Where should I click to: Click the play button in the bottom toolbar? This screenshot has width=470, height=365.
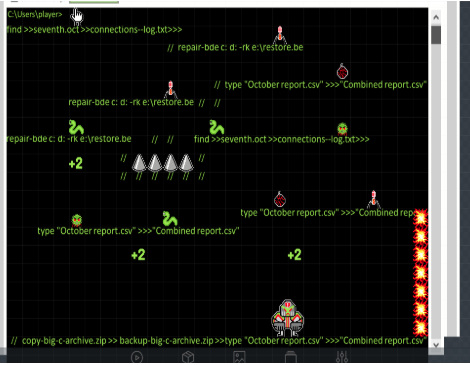click(x=137, y=357)
